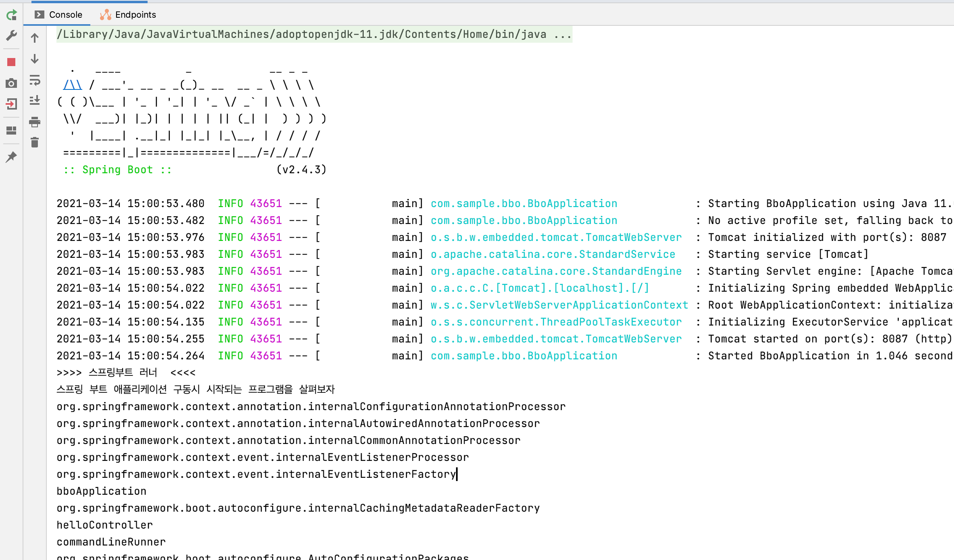Click the 'internalConfigurationAnnotationProcessor' line

(x=311, y=407)
